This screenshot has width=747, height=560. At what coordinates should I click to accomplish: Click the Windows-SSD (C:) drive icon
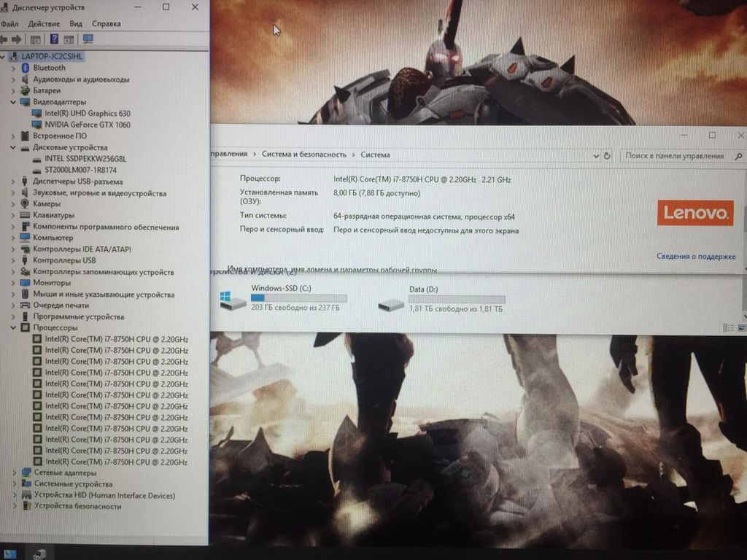[233, 301]
